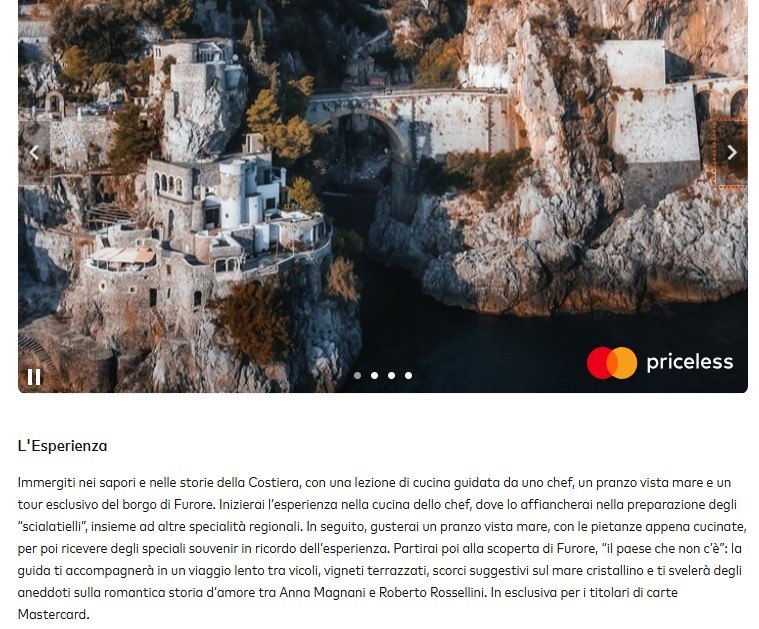Click the stone arch bridge in the photo
The image size is (759, 629).
click(407, 121)
